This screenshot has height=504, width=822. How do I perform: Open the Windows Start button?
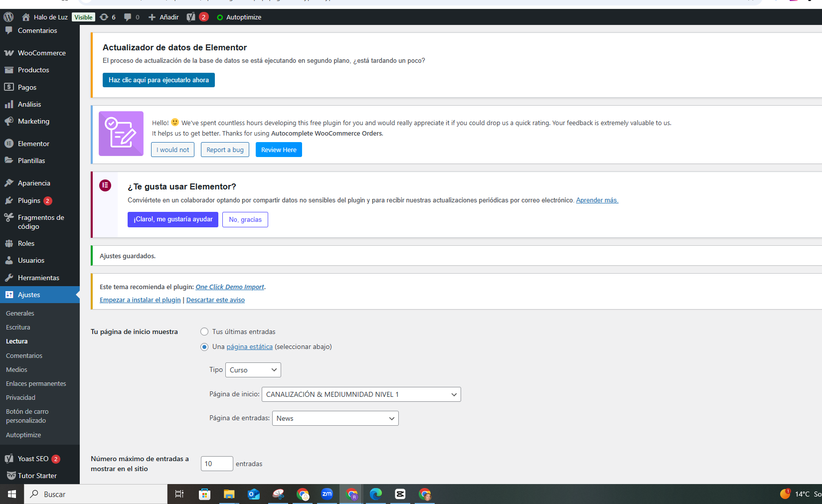pos(12,494)
